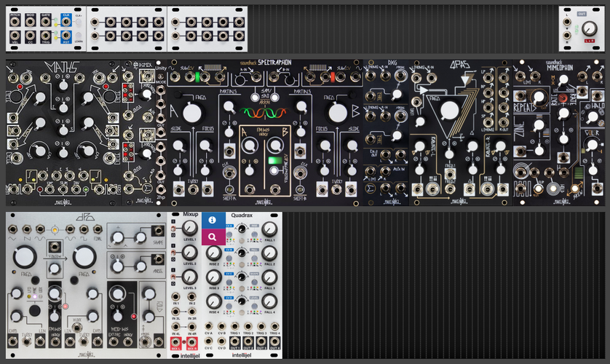
Task: Click the TRIG 4 jack on Quadrax
Action: (x=274, y=327)
